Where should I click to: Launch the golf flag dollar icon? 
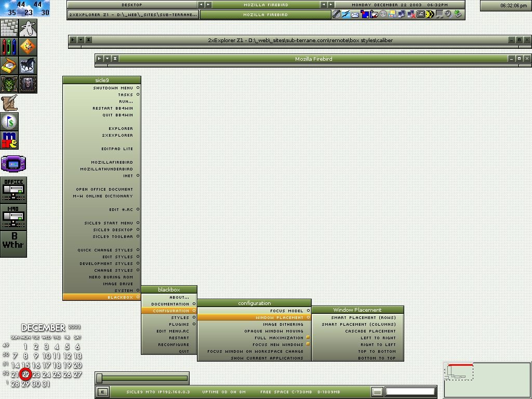[x=9, y=122]
